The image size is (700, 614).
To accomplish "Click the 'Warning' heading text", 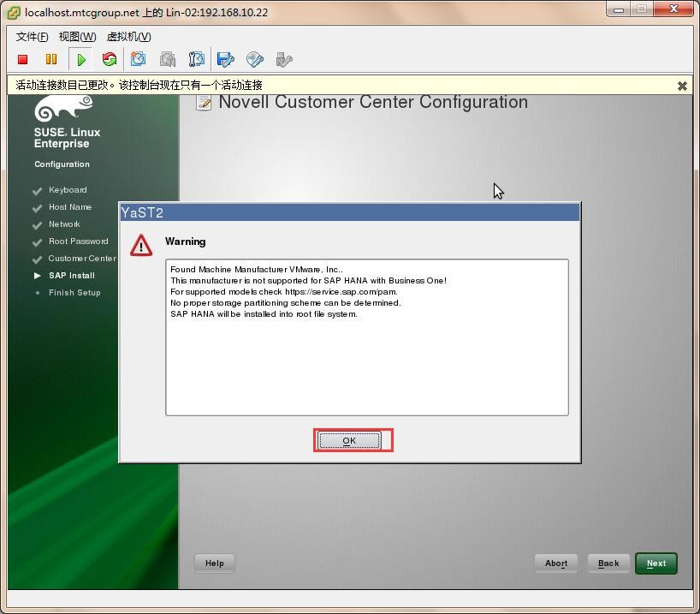I will [185, 241].
